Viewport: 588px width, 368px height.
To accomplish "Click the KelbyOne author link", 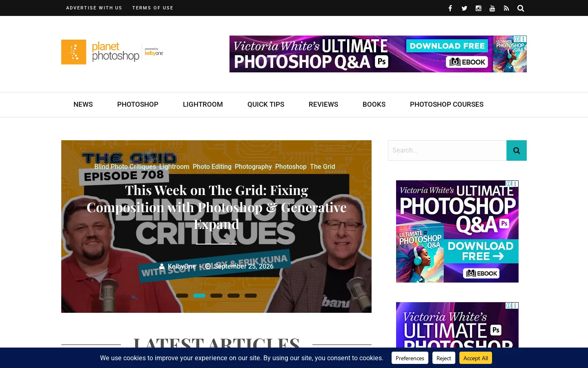I will pyautogui.click(x=182, y=267).
